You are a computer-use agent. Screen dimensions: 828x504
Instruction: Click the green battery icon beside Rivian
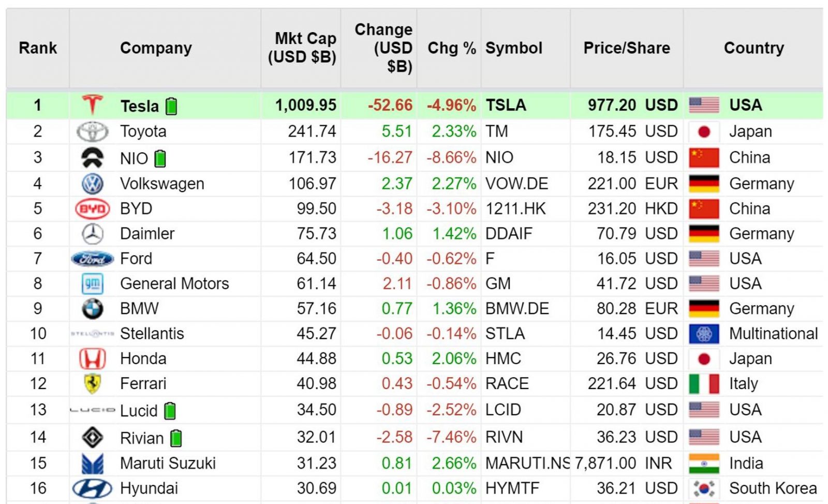click(x=176, y=438)
